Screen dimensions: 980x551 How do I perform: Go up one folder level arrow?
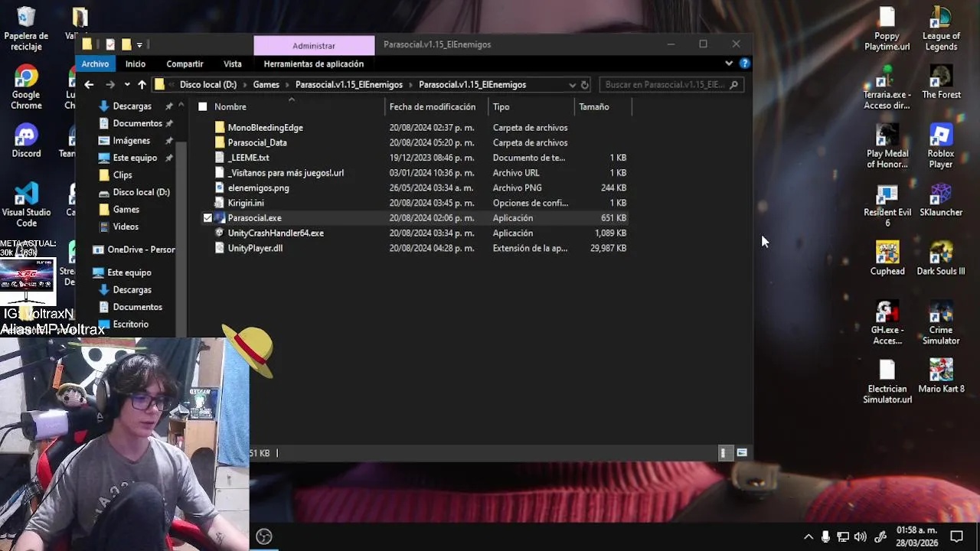tap(142, 85)
